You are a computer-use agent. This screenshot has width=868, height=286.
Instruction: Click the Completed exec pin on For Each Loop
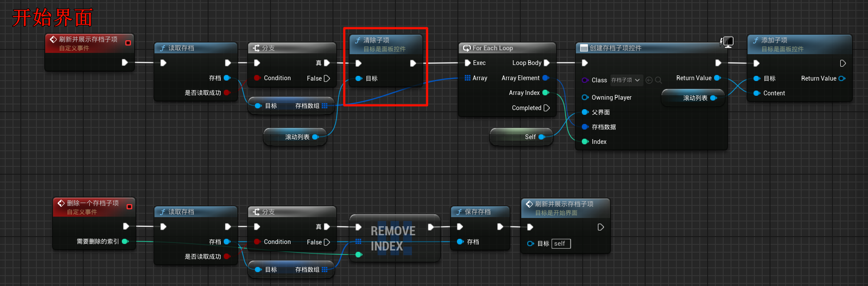tap(547, 108)
